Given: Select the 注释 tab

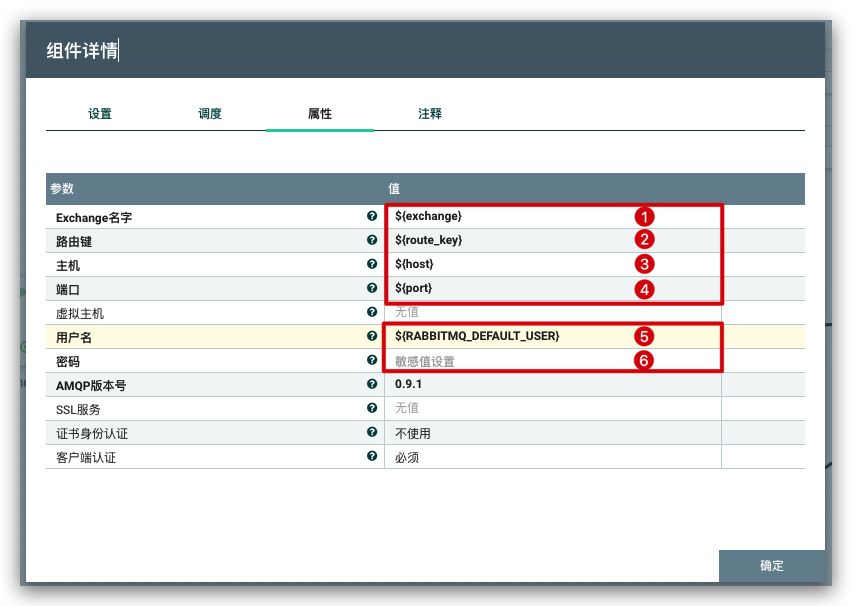Looking at the screenshot, I should (x=430, y=114).
